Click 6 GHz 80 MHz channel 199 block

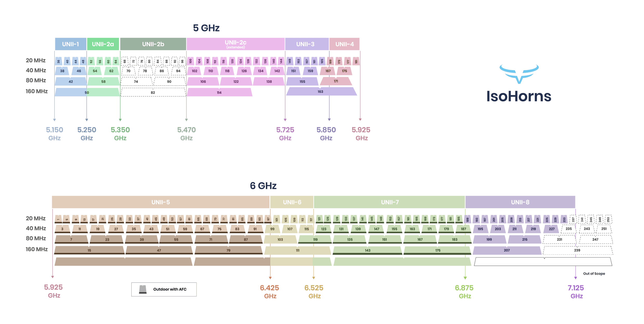[489, 239]
